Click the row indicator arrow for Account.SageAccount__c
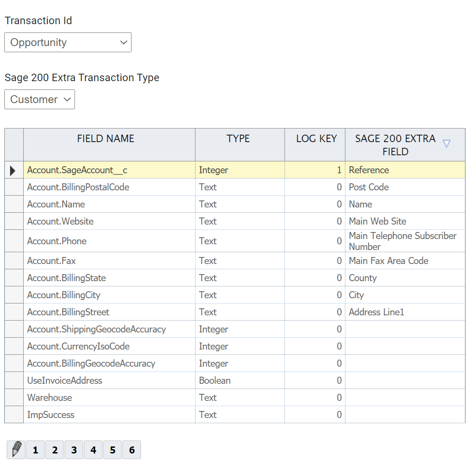Screen dimensions: 476x464 coord(13,170)
